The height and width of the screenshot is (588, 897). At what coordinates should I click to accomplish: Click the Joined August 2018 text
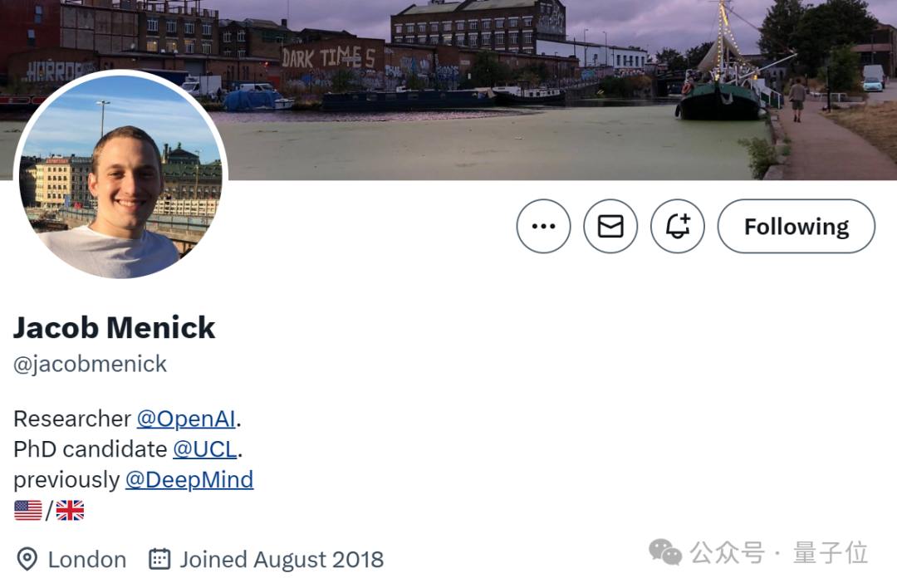click(282, 559)
